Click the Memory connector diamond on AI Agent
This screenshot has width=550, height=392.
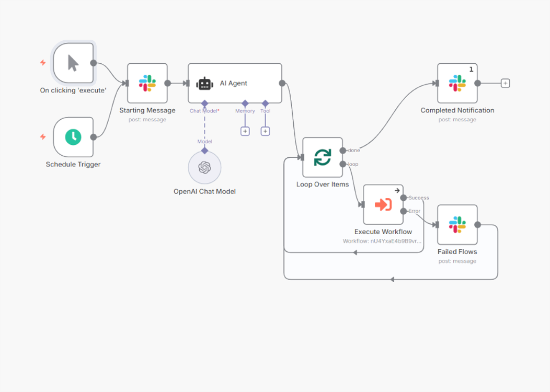click(245, 103)
